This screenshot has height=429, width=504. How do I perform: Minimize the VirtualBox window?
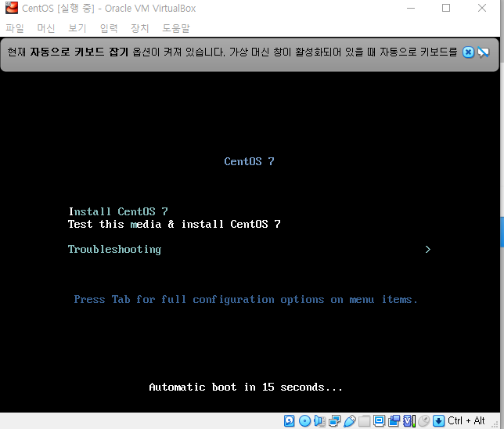[411, 8]
